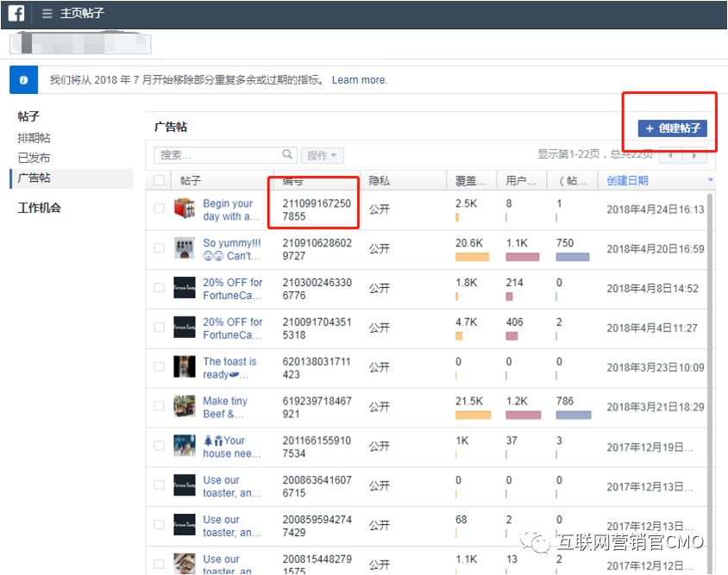Click orange reach bar for 20.6K row
The image size is (728, 575).
point(472,257)
